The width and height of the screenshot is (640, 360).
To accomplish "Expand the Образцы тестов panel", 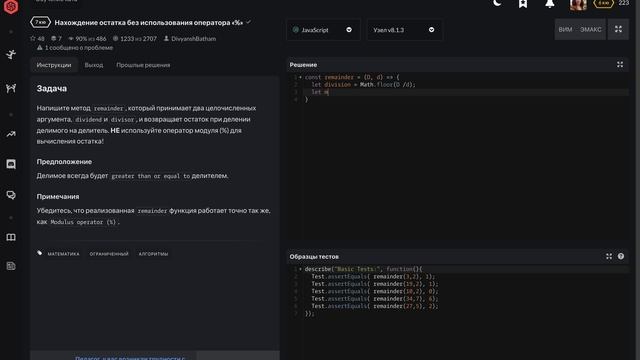I will [609, 256].
